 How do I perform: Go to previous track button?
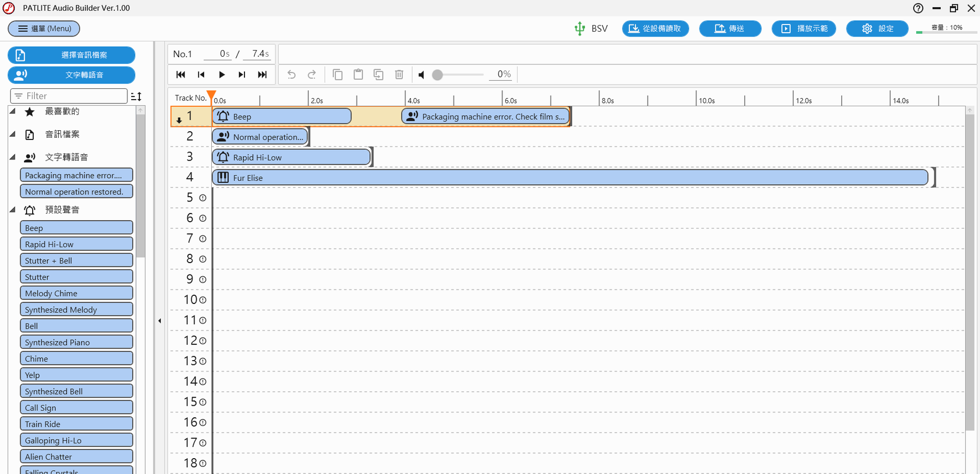tap(201, 75)
